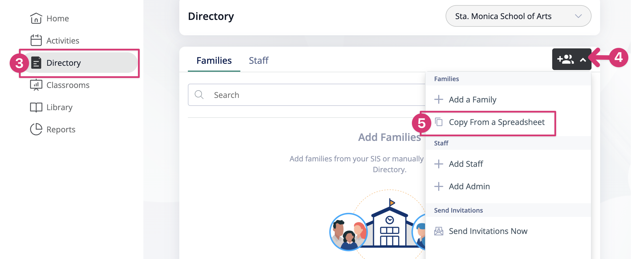Click Send Invitations Now

click(488, 231)
